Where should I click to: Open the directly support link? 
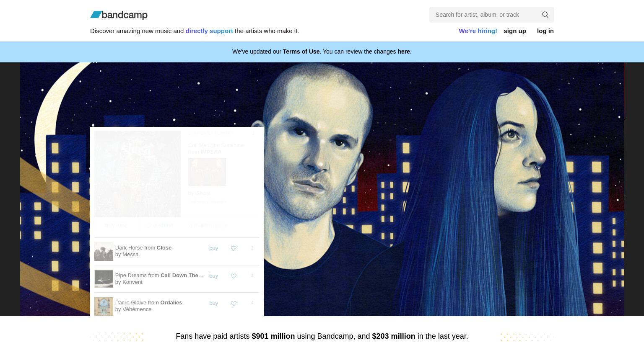209,31
